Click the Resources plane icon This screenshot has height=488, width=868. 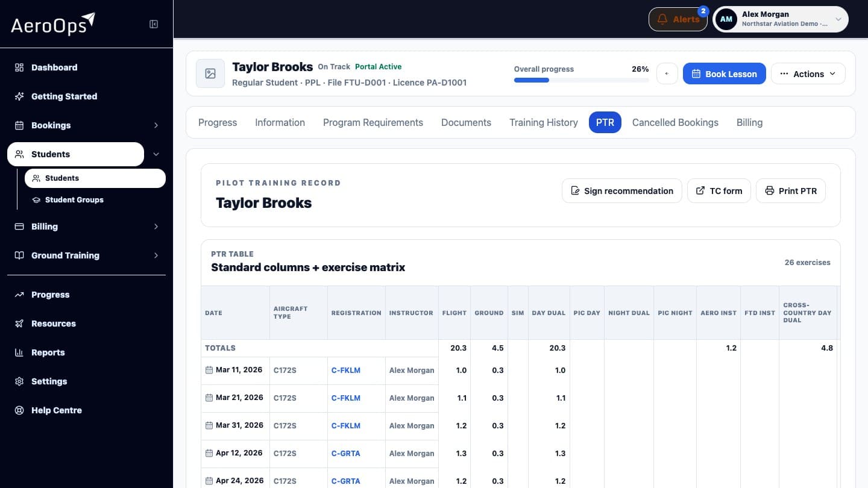[19, 324]
